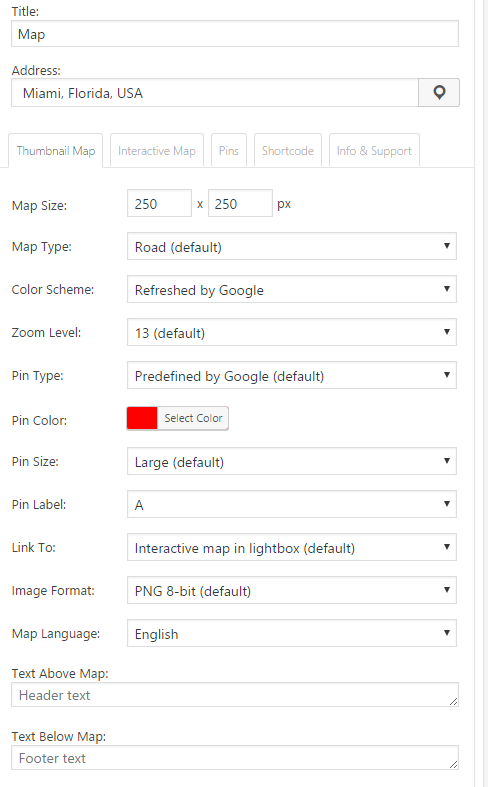Focus the Title input field

(235, 34)
